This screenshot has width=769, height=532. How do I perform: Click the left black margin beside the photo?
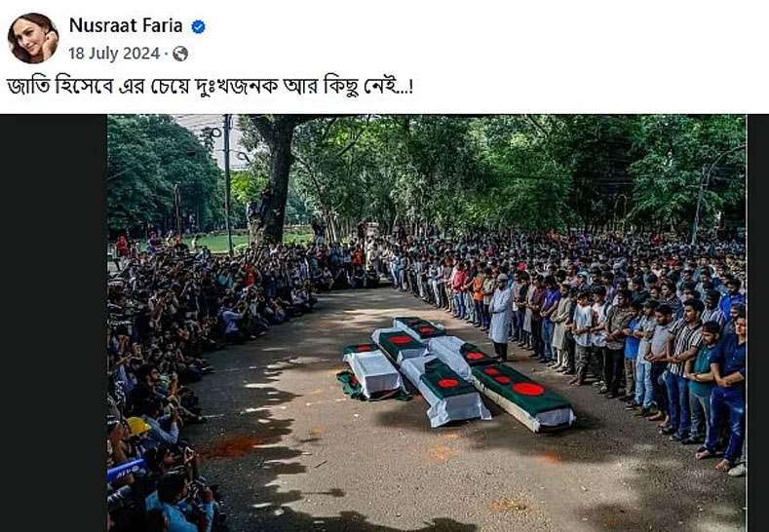click(x=54, y=323)
